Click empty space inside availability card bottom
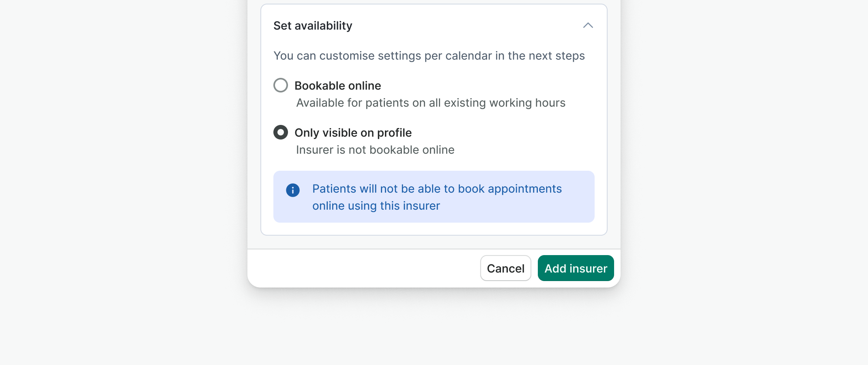Viewport: 868px width, 365px height. 434,229
